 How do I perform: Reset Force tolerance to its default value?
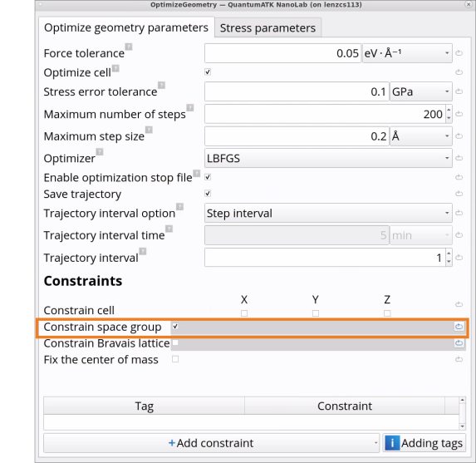tap(459, 53)
